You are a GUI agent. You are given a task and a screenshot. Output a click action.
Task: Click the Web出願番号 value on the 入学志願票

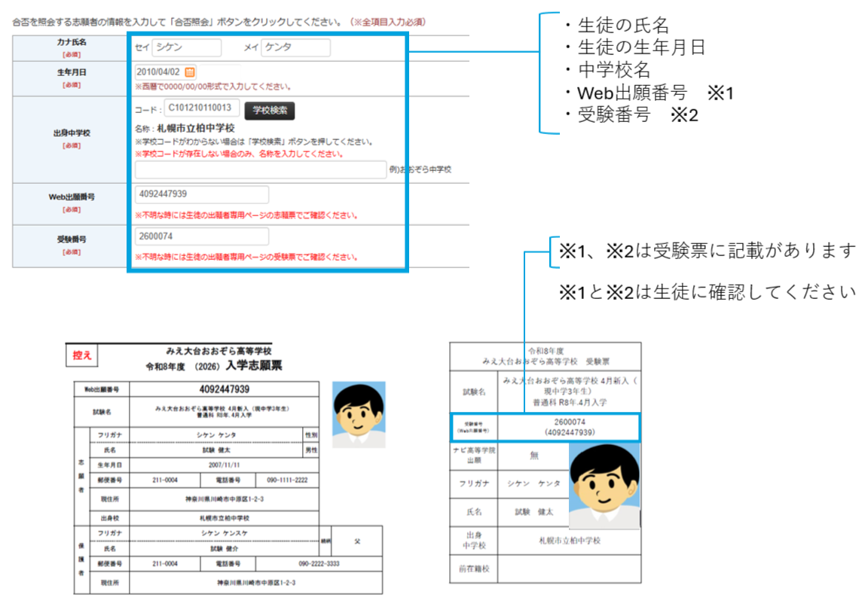(224, 389)
